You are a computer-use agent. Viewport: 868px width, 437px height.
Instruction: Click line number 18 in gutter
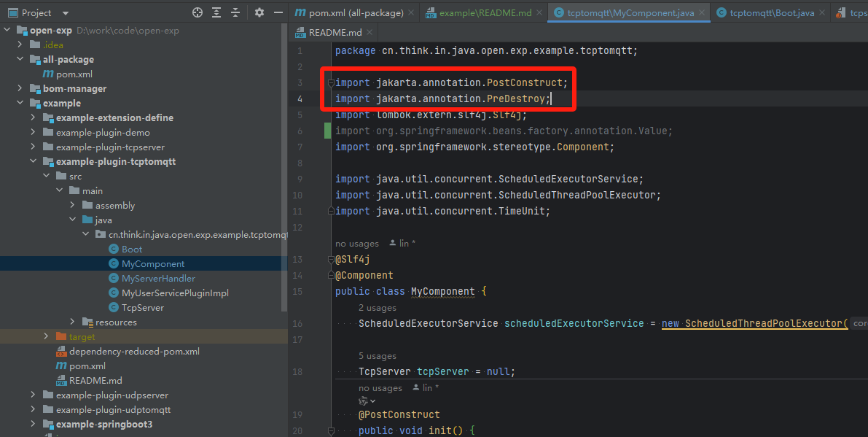point(298,371)
